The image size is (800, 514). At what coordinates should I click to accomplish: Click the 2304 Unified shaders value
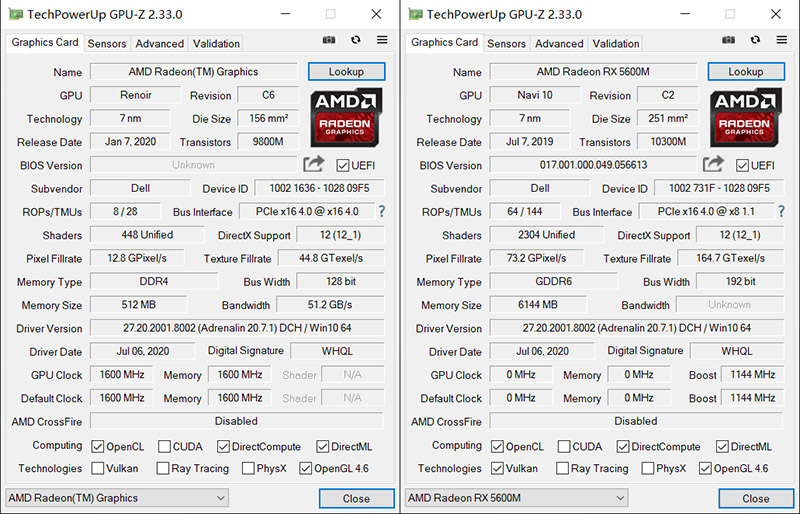(x=546, y=235)
